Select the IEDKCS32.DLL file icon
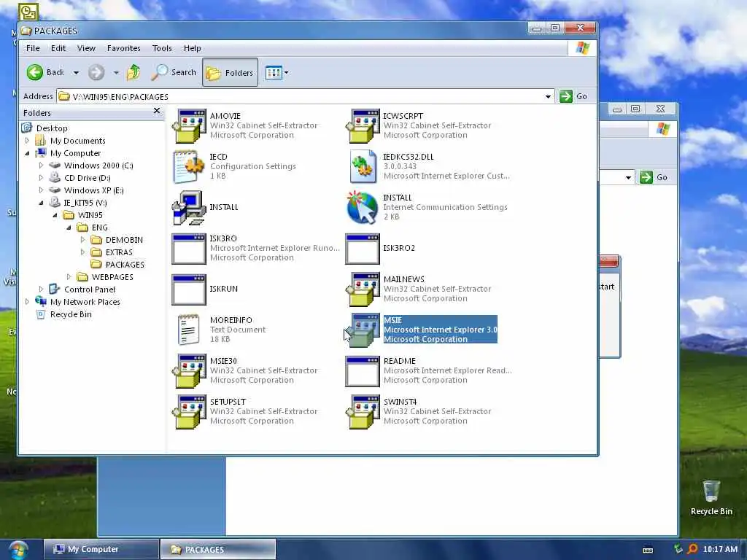The width and height of the screenshot is (747, 560). click(363, 167)
